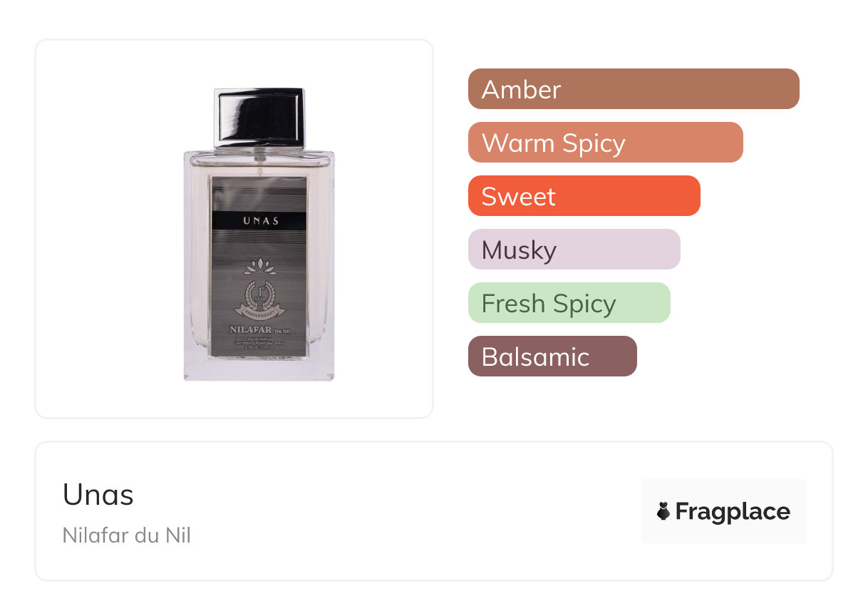Click the Fragplace perfume bottle logo icon
The width and height of the screenshot is (868, 616).
pos(663,511)
